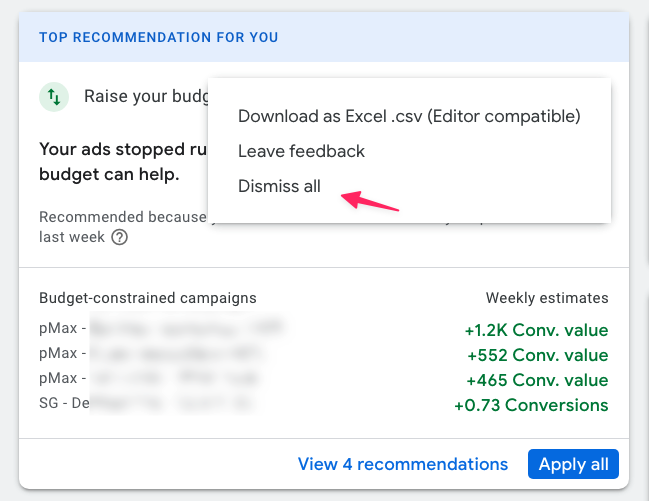Click the Weekly estimates column label
The image size is (649, 501).
(x=547, y=298)
